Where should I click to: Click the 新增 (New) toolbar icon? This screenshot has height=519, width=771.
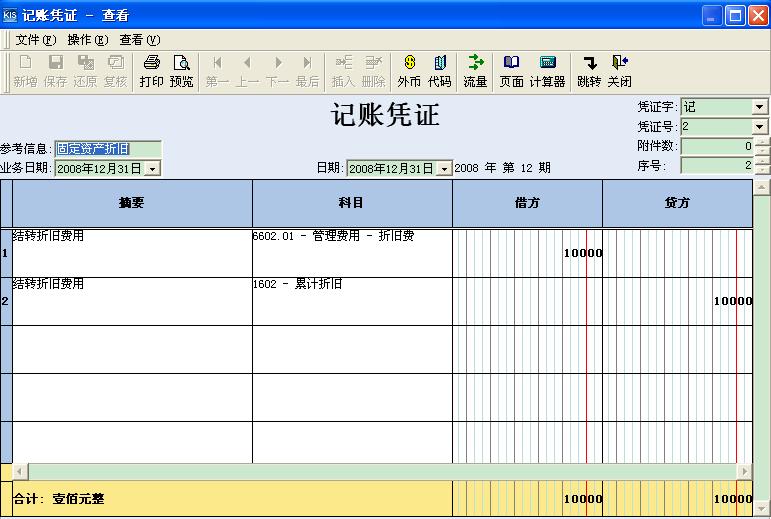(x=25, y=72)
